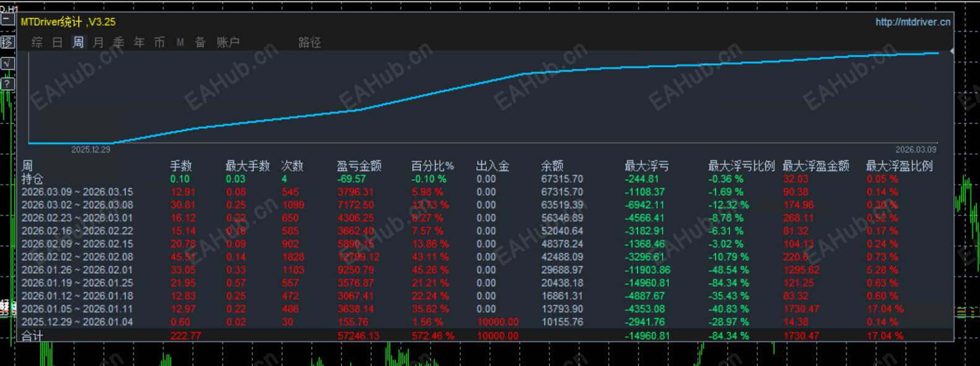Click the 1828 trade count value
This screenshot has width=980, height=366.
pyautogui.click(x=293, y=257)
